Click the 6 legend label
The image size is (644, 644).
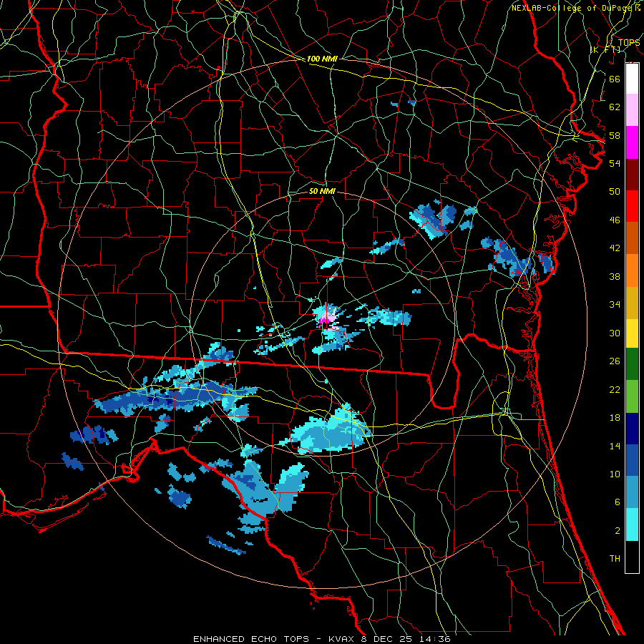click(x=617, y=502)
